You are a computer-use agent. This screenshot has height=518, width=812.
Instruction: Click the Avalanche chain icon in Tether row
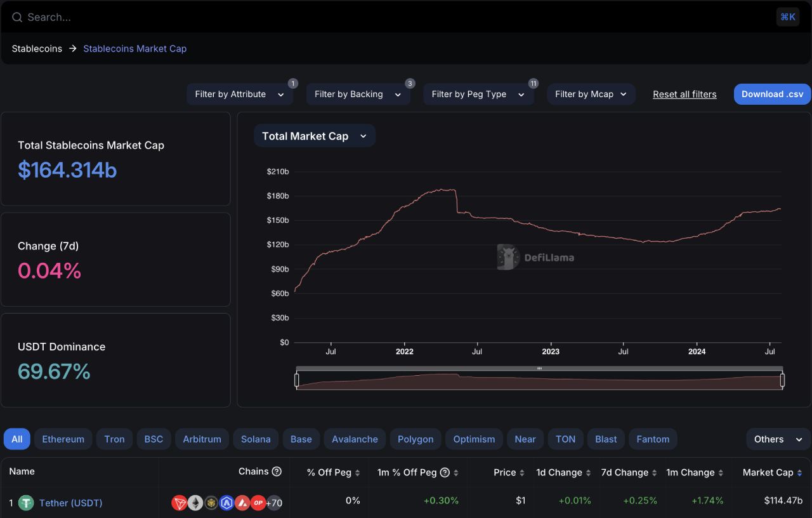242,503
